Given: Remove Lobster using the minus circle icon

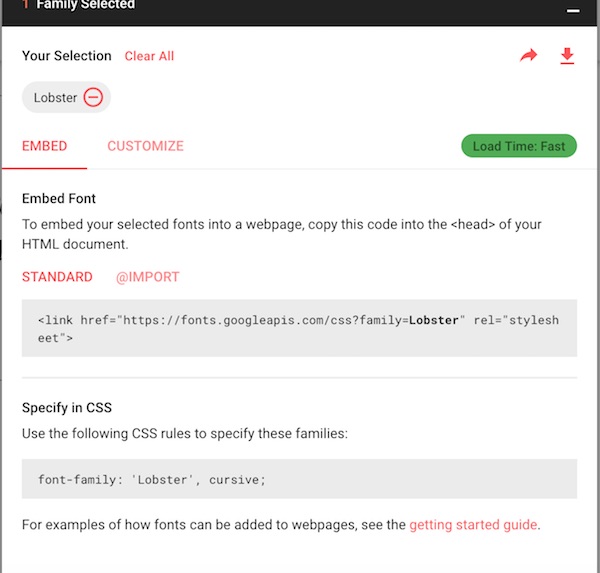Looking at the screenshot, I should 93,97.
